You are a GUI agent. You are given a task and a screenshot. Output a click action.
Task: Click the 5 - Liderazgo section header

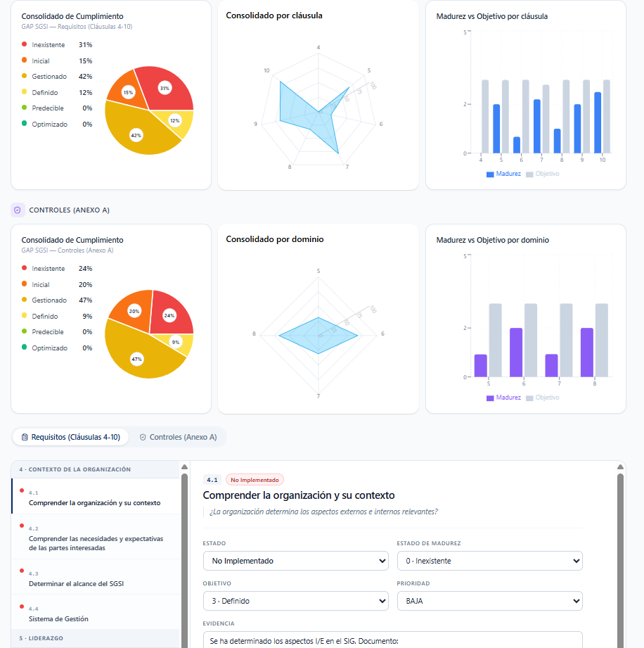[96, 638]
